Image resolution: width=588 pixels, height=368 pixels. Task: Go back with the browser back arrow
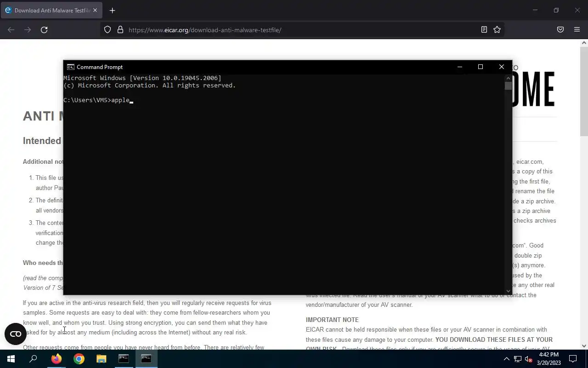click(x=11, y=30)
